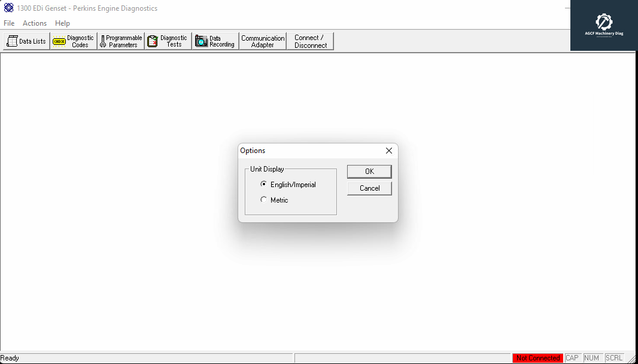Confirm options with the OK button
Image resolution: width=638 pixels, height=364 pixels.
pyautogui.click(x=369, y=172)
